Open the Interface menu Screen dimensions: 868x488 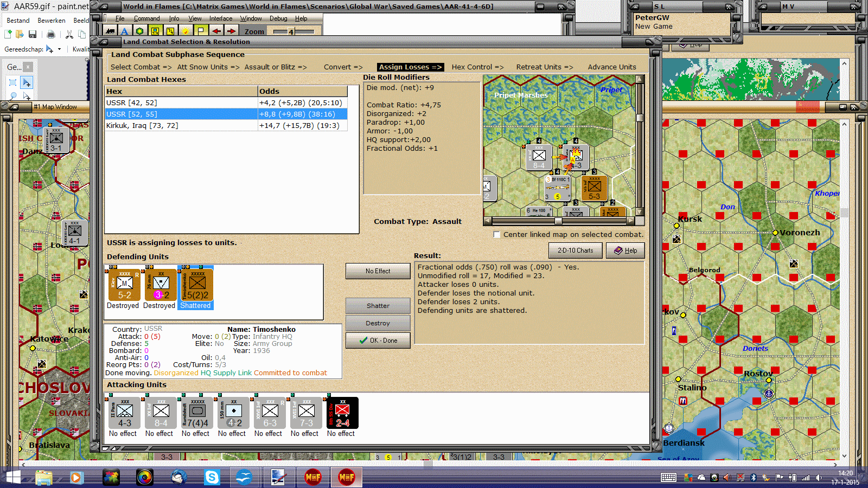coord(221,18)
